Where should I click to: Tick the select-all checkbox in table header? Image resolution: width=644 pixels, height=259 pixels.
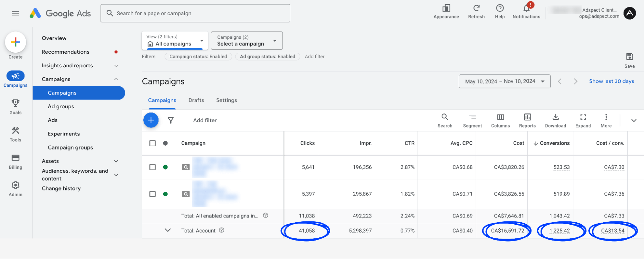pyautogui.click(x=152, y=143)
